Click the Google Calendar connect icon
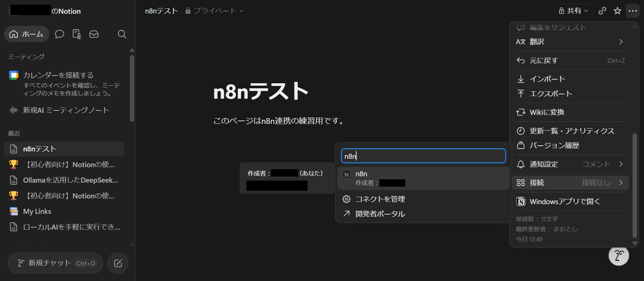644x281 pixels. click(x=14, y=75)
